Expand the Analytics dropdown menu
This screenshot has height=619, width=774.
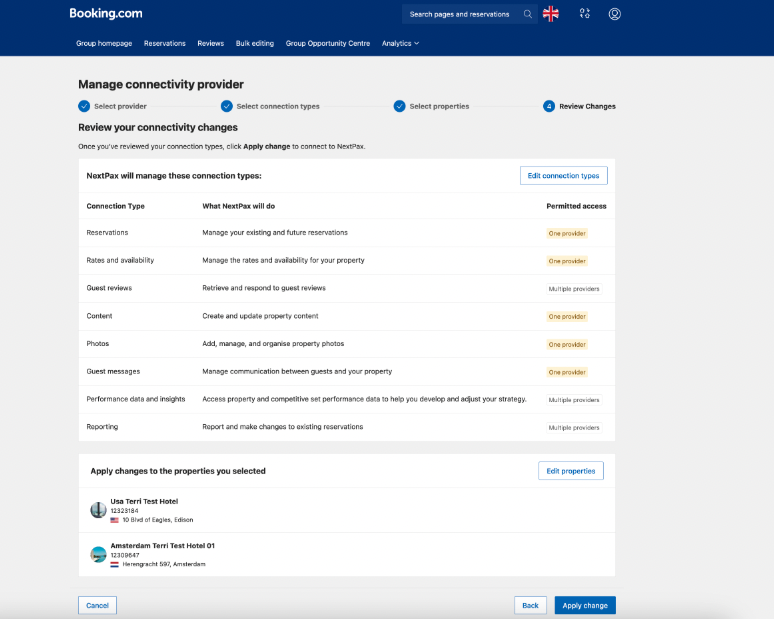point(400,43)
